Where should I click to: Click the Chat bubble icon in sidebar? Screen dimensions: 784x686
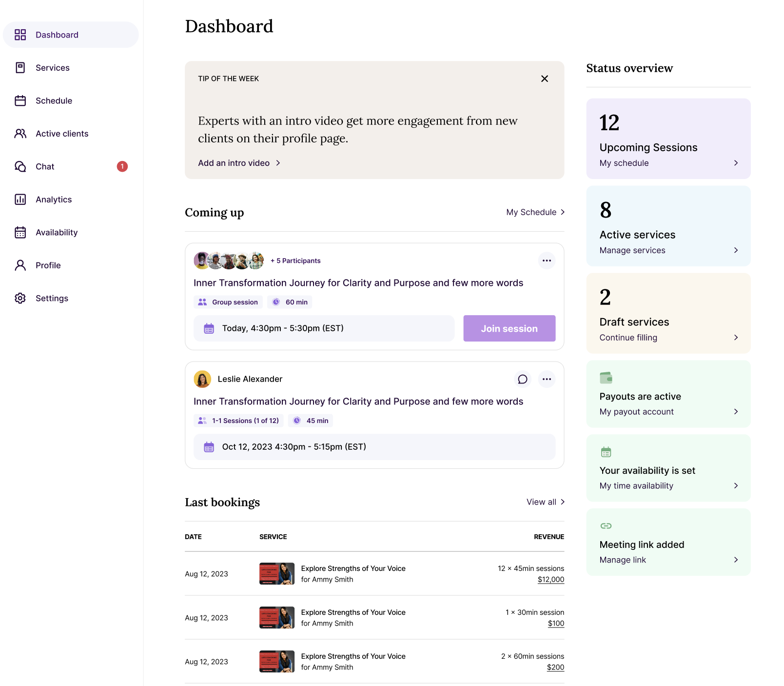[20, 166]
